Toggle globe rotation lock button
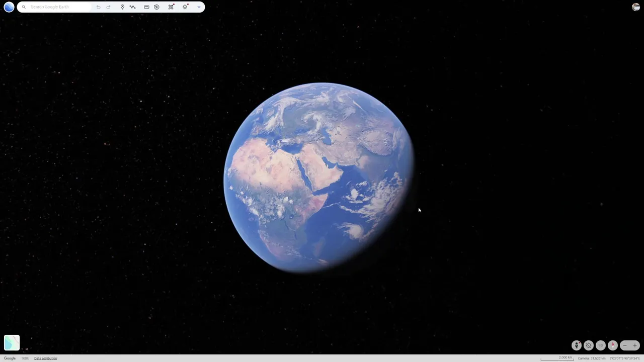 click(x=589, y=345)
